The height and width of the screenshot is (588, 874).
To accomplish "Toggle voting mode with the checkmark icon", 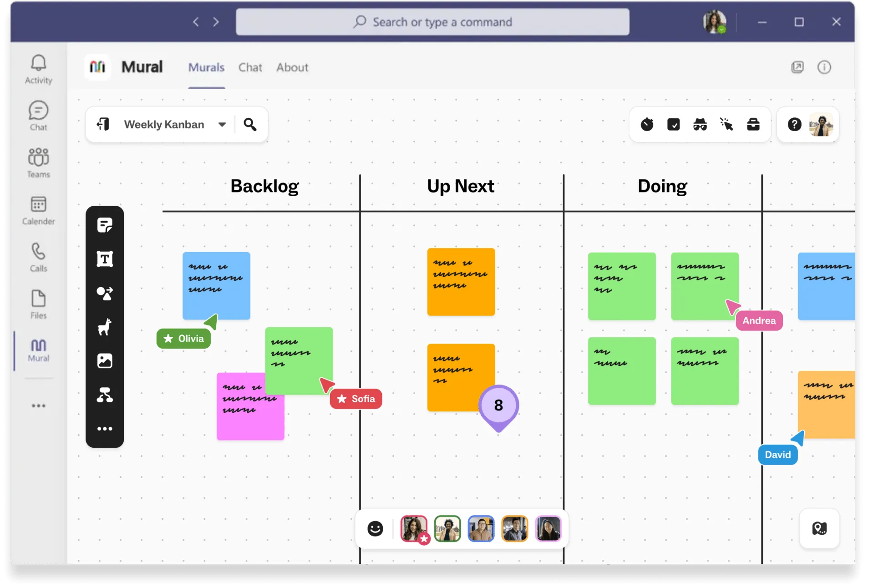I will coord(674,124).
